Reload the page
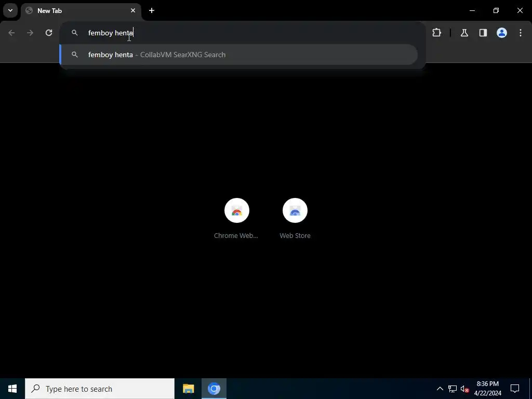 pos(49,33)
